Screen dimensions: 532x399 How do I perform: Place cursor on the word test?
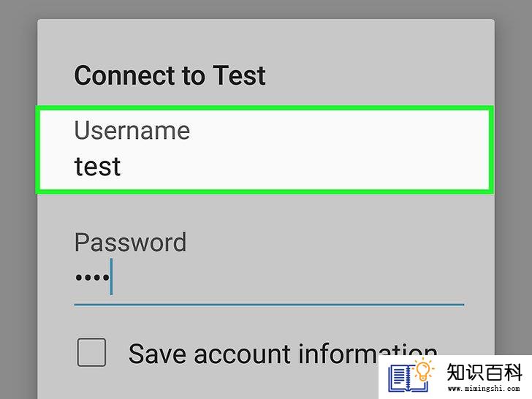[97, 167]
